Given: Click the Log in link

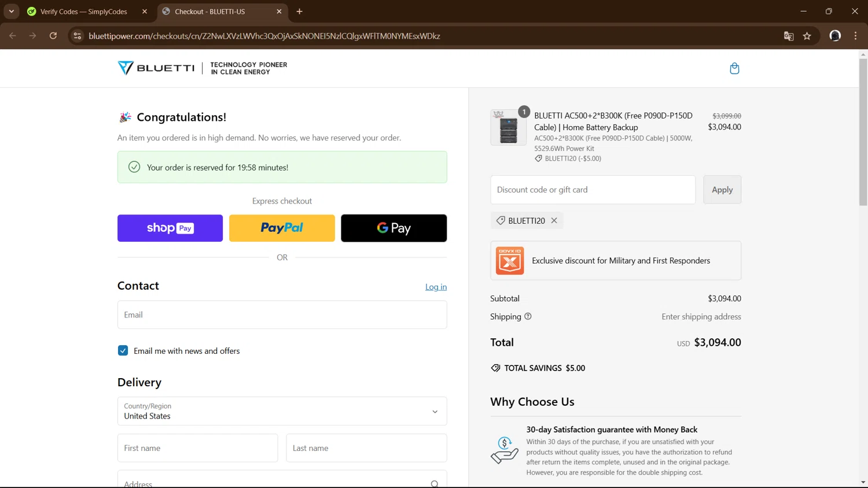Looking at the screenshot, I should click(436, 287).
